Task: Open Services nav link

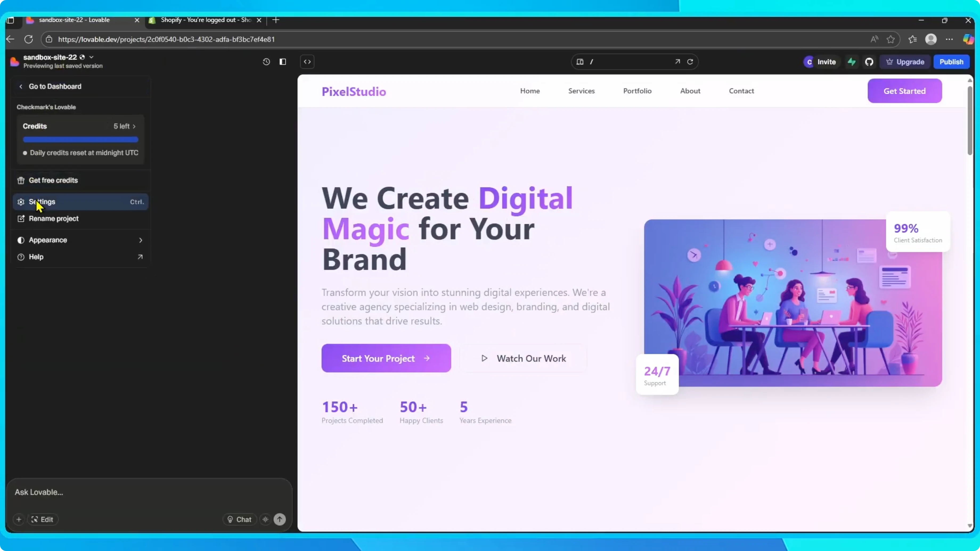Action: [581, 91]
